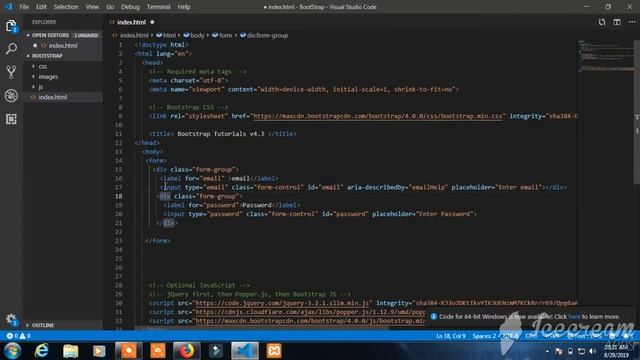Screen dimensions: 640x360
Task: Click the body breadcrumb item
Action: click(194, 36)
